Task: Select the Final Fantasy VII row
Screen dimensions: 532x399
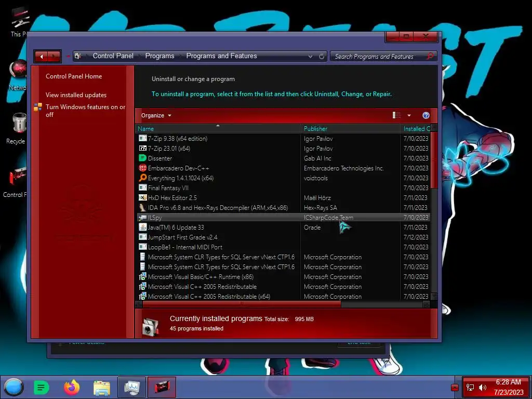Action: coord(284,188)
